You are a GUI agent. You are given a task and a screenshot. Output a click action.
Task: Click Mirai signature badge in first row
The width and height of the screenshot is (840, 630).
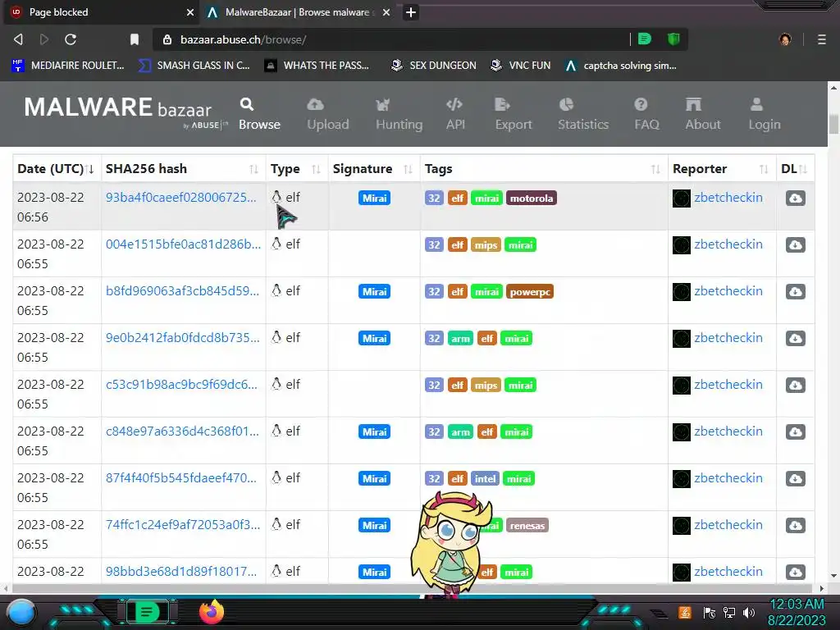[x=374, y=199]
